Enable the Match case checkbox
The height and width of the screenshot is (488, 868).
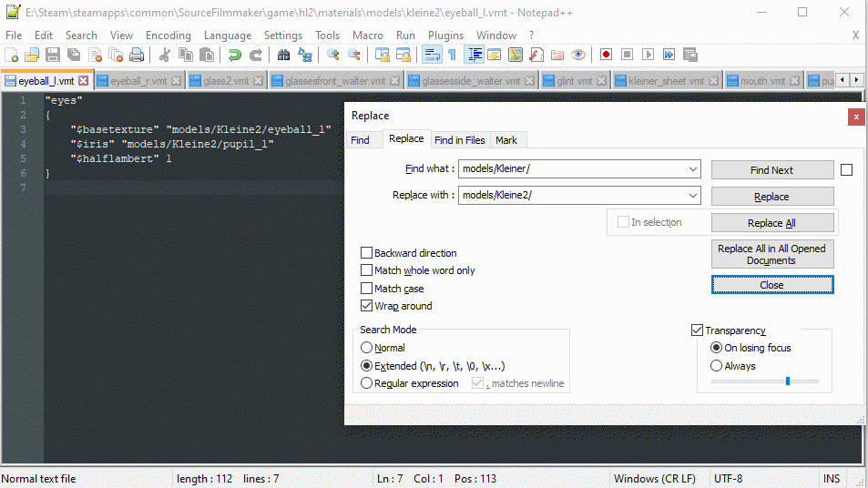(x=367, y=289)
